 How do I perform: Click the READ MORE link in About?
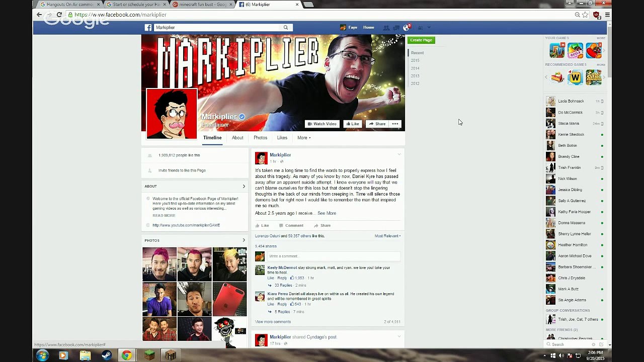click(164, 216)
